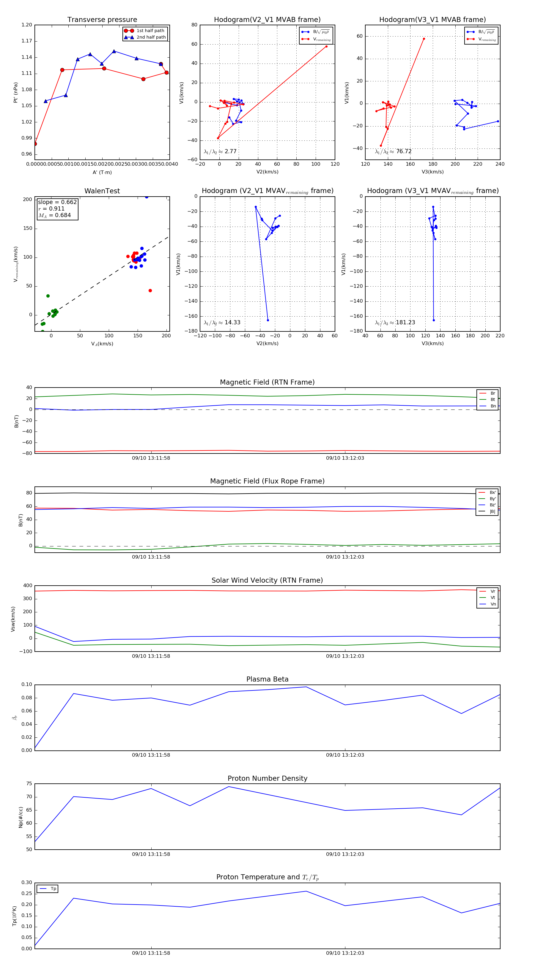Viewport: 535px width, 980px height.
Task: Click the 'r = 0.911' text
Action: [x=51, y=209]
